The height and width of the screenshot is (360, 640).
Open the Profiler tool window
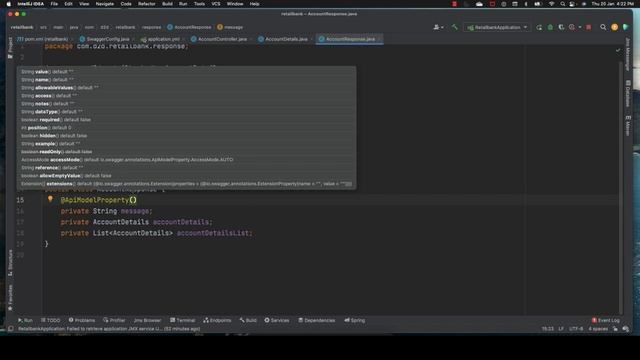point(114,320)
